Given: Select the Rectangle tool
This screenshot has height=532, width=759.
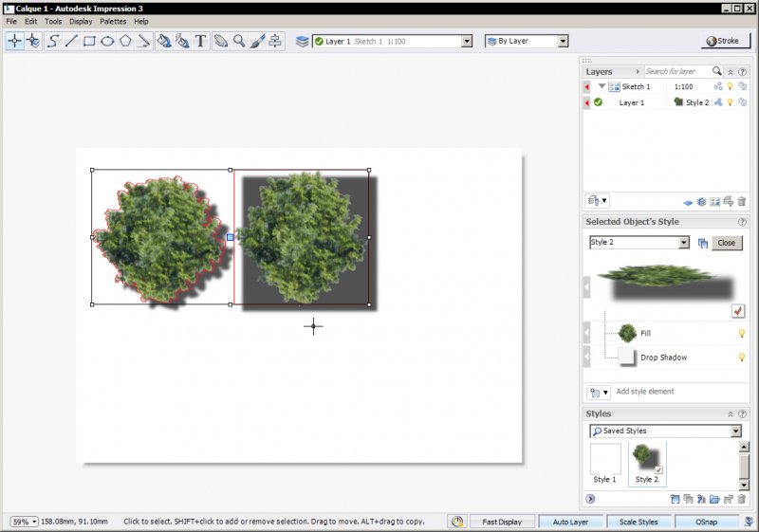Looking at the screenshot, I should (89, 41).
